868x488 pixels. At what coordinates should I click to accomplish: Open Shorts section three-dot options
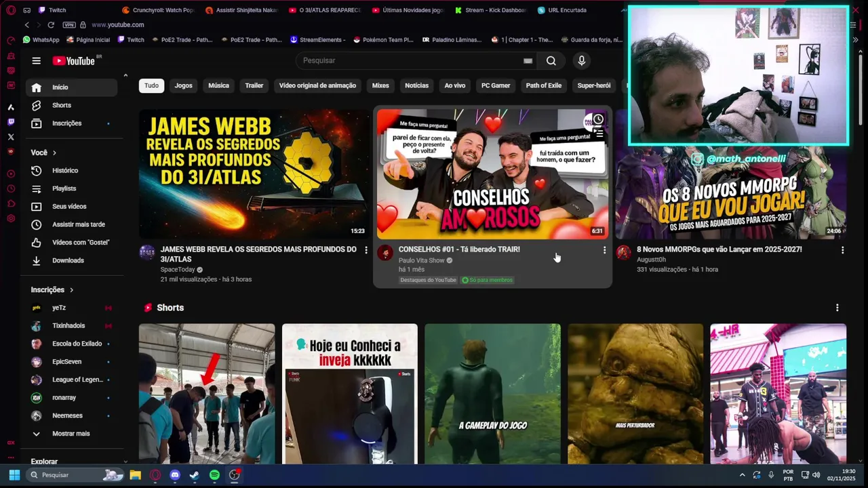pyautogui.click(x=837, y=308)
